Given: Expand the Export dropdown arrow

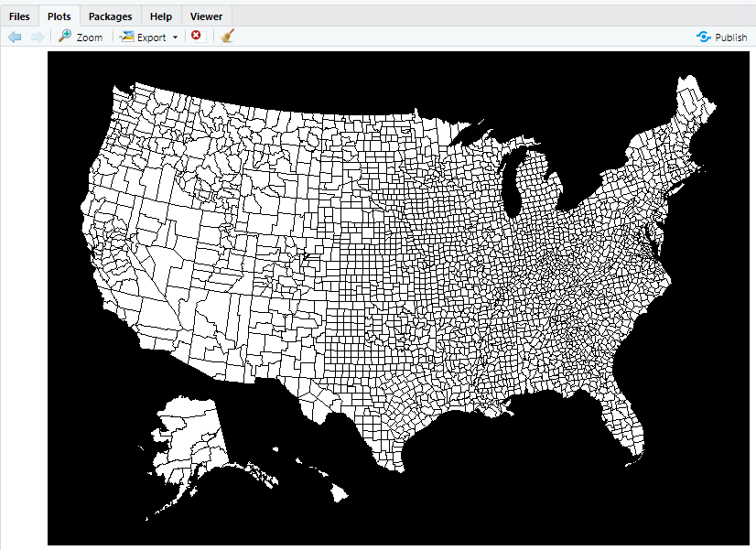Looking at the screenshot, I should [175, 38].
